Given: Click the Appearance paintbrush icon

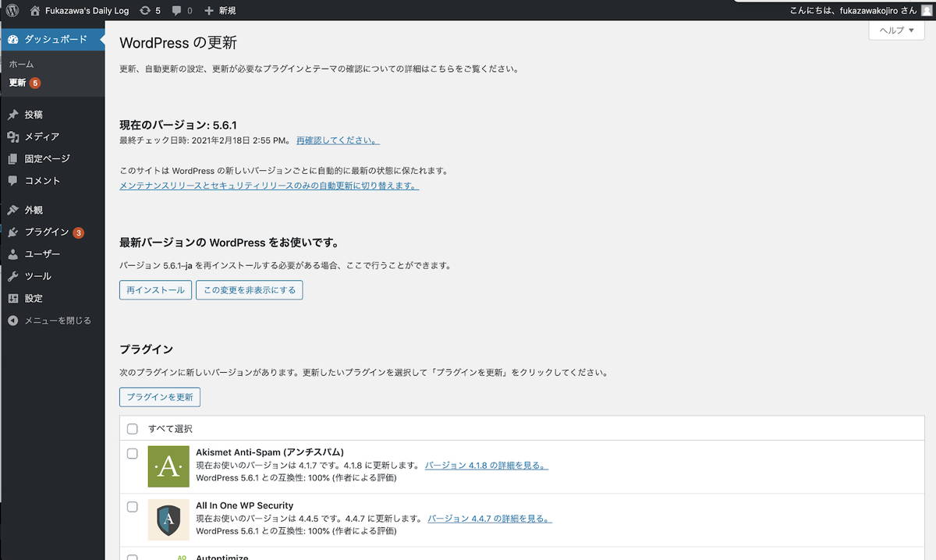Looking at the screenshot, I should pos(12,210).
